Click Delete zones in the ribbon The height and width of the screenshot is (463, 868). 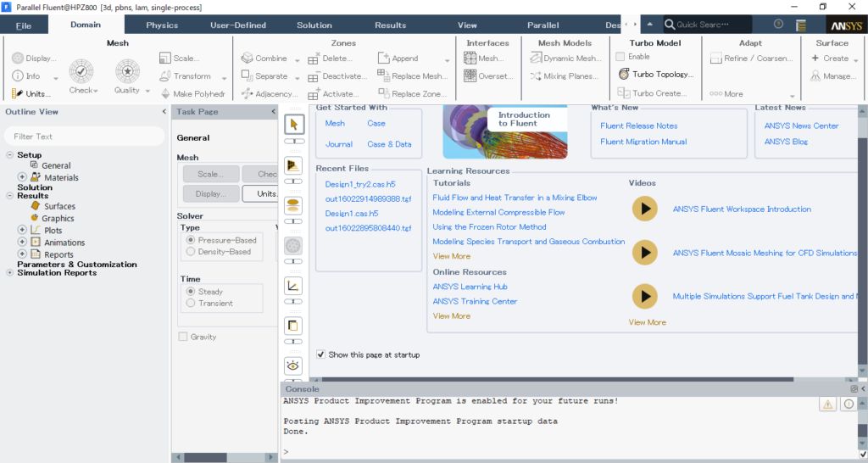tap(330, 59)
